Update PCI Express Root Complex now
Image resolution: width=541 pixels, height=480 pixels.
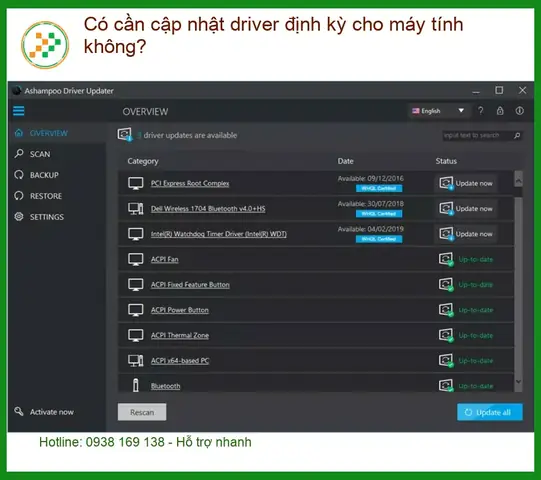point(465,183)
